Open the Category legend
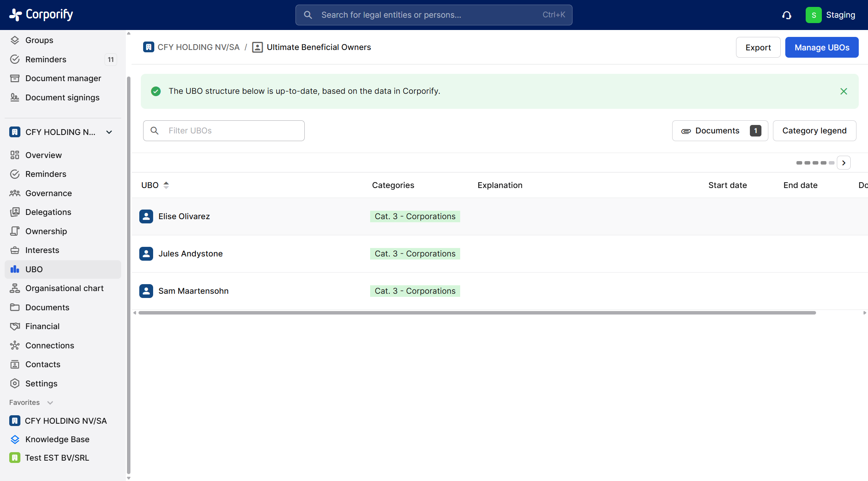 [814, 131]
